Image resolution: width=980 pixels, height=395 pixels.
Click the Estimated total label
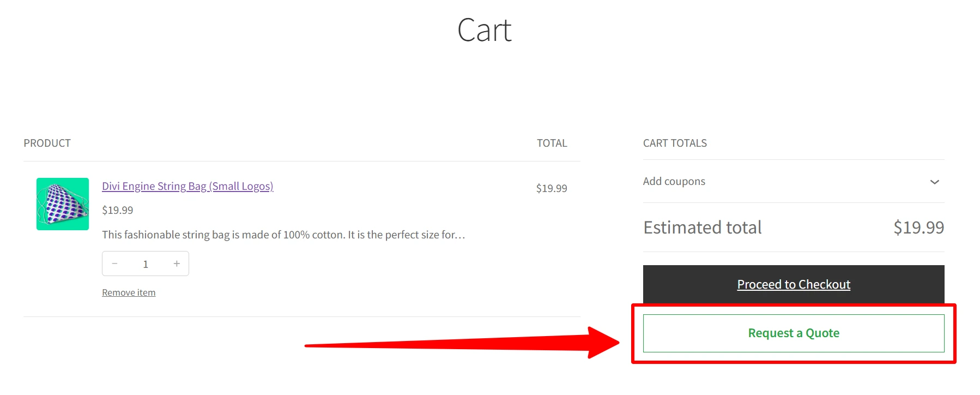pos(702,228)
